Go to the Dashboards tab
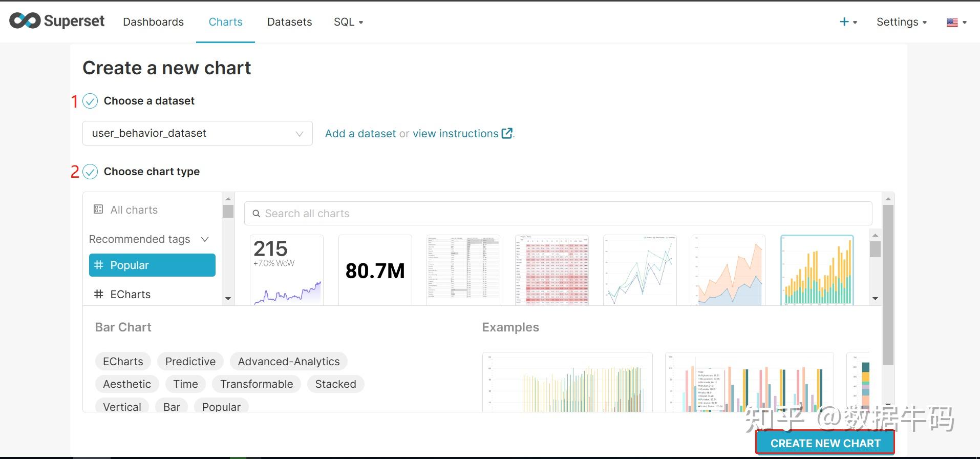The height and width of the screenshot is (459, 980). [153, 22]
